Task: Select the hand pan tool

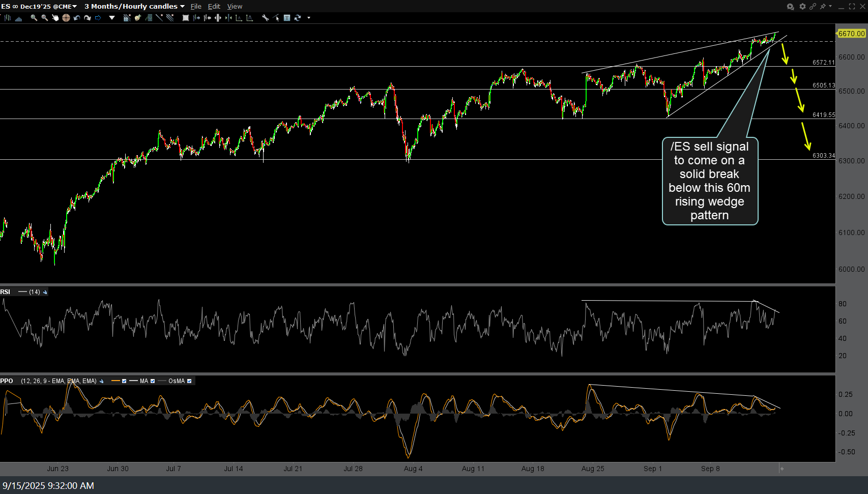Action: pos(55,18)
